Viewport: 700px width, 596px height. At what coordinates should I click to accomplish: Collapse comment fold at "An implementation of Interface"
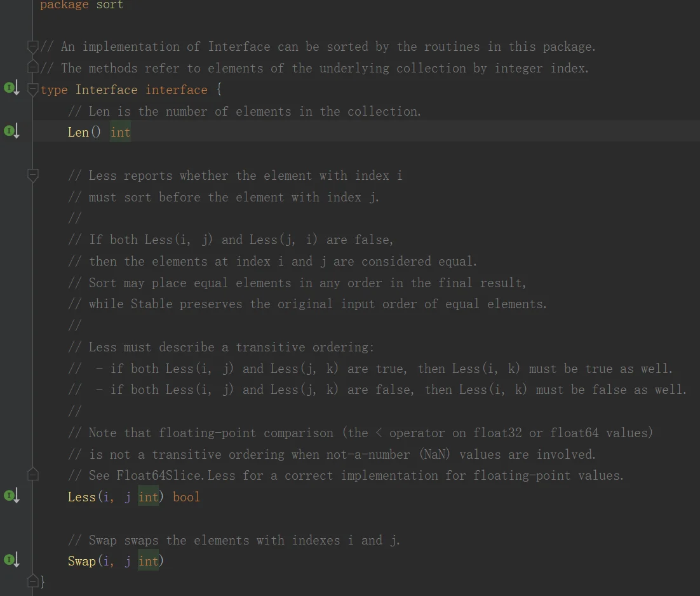coord(33,46)
